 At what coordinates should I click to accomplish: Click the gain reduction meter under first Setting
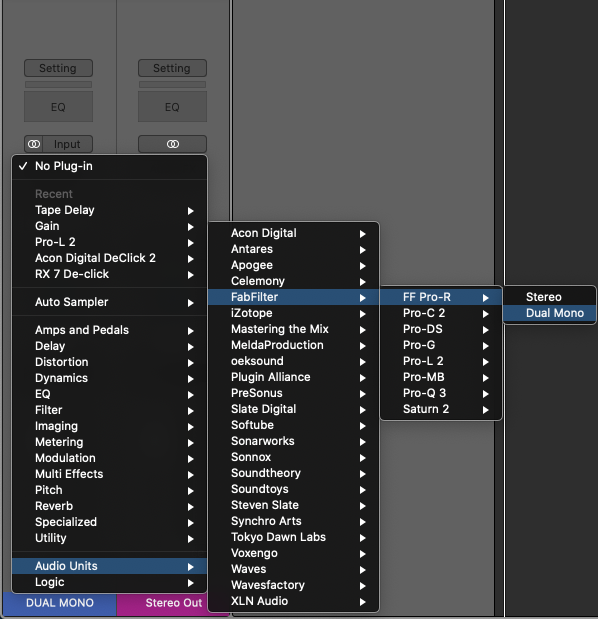click(x=58, y=84)
